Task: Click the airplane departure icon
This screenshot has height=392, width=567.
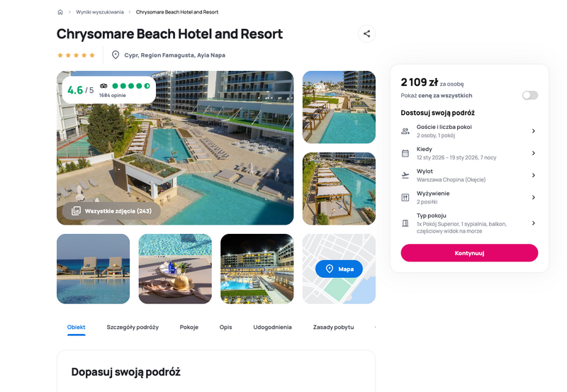Action: [405, 175]
